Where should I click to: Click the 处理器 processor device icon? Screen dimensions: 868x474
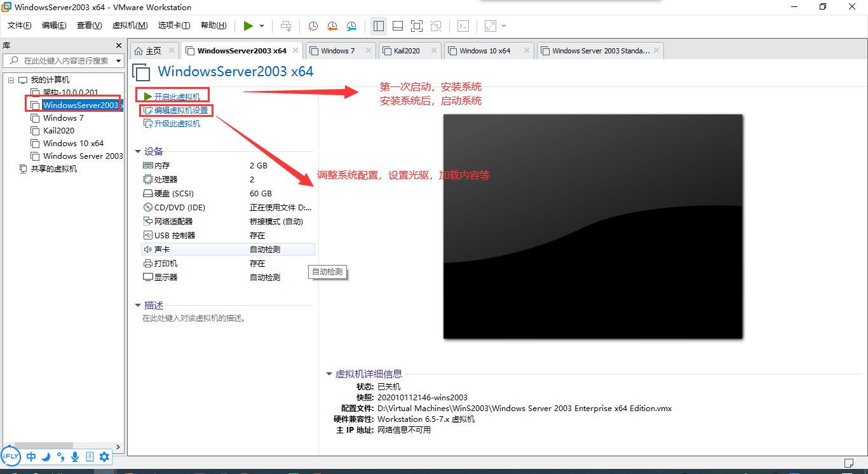pyautogui.click(x=148, y=179)
